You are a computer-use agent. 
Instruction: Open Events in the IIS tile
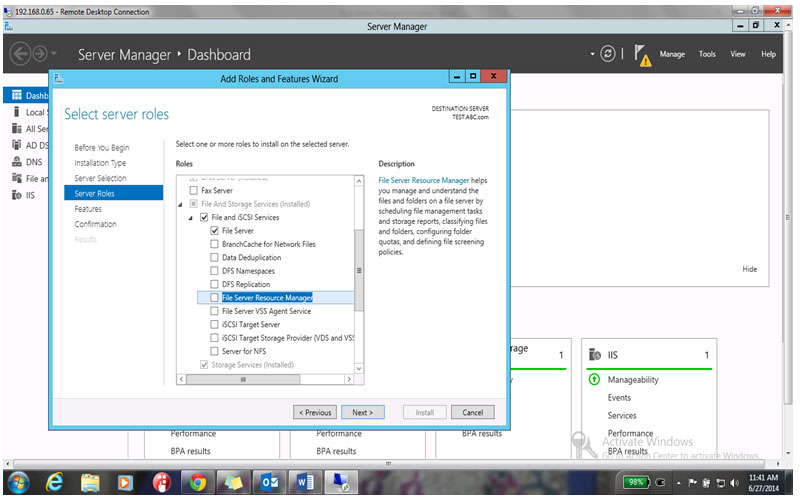click(619, 397)
